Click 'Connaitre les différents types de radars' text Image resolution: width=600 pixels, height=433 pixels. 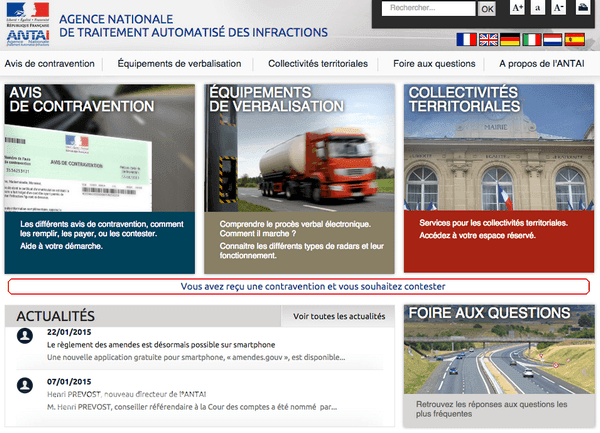pyautogui.click(x=302, y=251)
